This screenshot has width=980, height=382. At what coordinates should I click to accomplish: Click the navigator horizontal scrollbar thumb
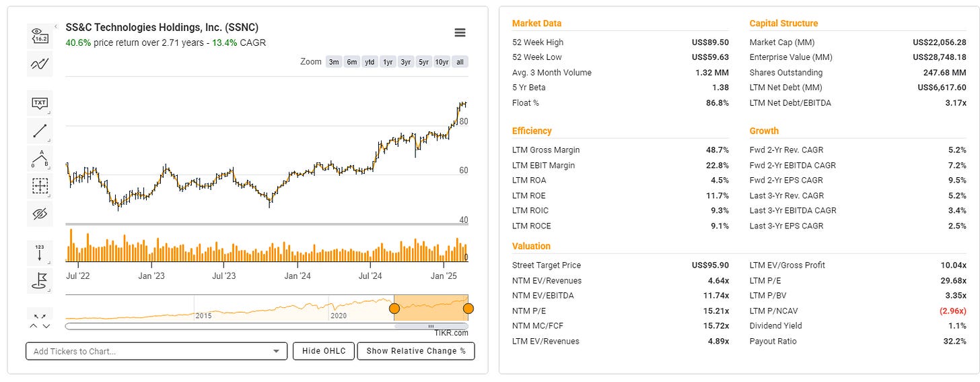(431, 326)
